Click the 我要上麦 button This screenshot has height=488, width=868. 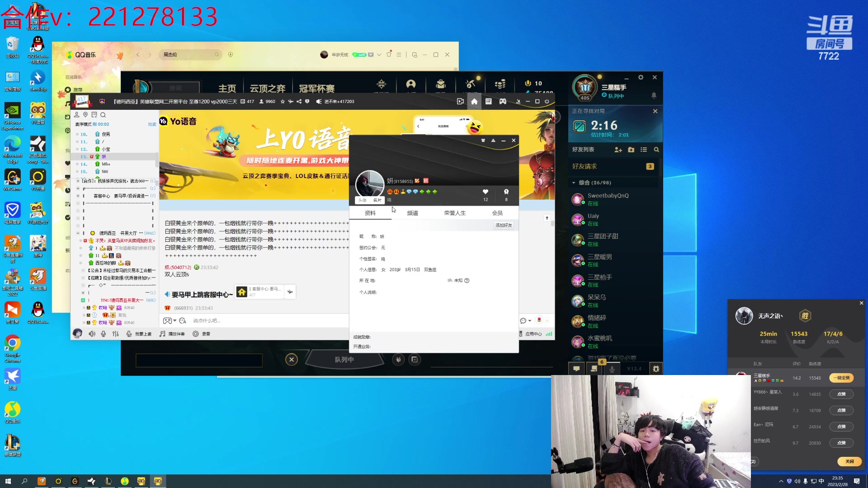coord(139,334)
